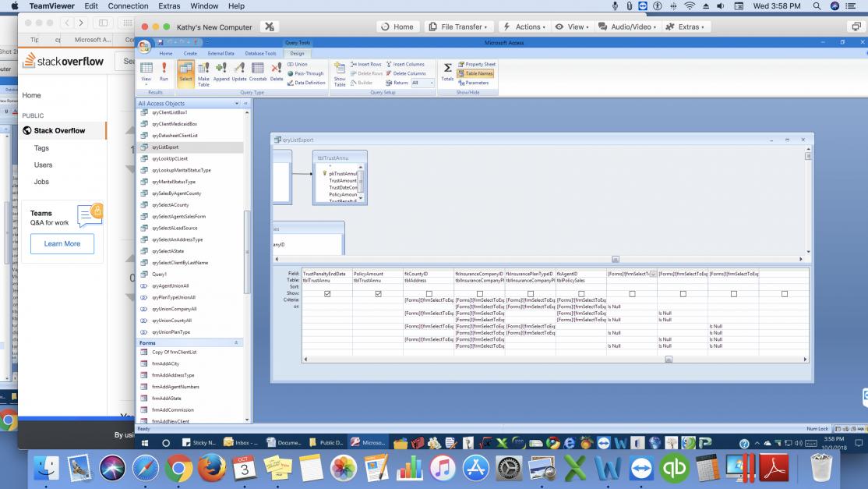Open QuickBooks from the macOS Dock
The image size is (868, 489).
(x=674, y=469)
